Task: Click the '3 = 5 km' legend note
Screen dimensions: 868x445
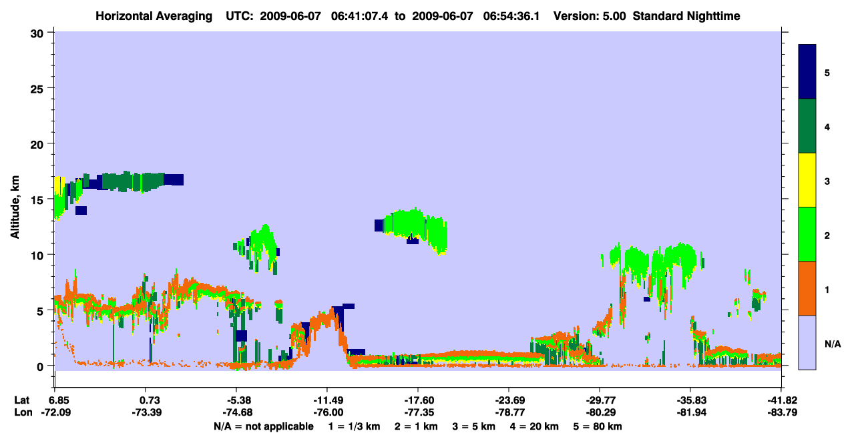Action: 475,426
